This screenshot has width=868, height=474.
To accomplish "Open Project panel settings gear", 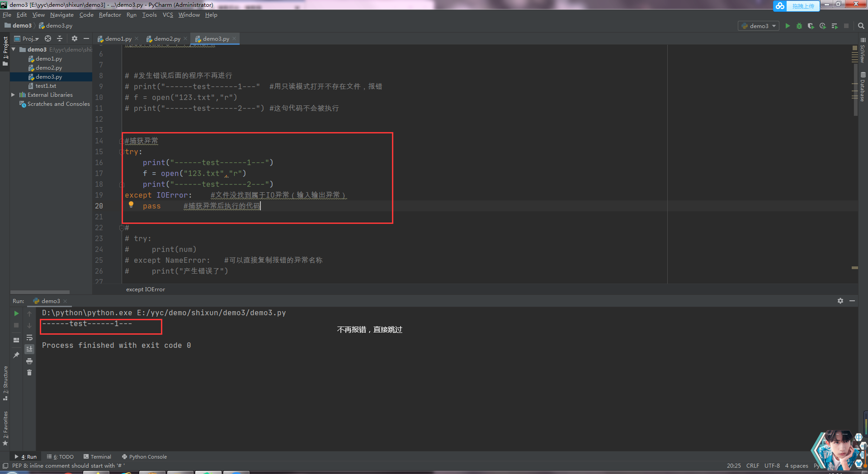I will click(x=75, y=39).
